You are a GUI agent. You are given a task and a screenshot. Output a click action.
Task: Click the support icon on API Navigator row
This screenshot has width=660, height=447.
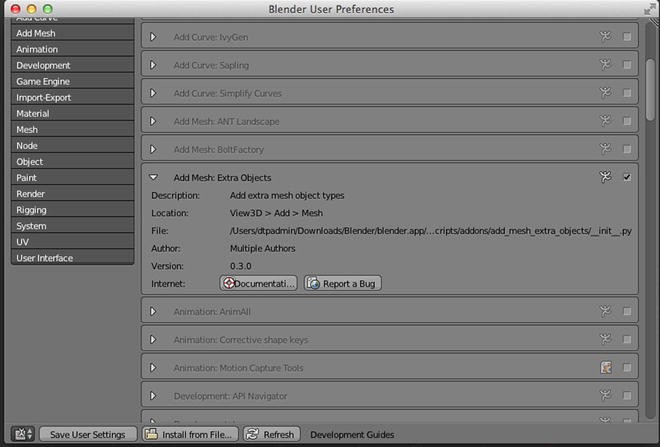[605, 395]
